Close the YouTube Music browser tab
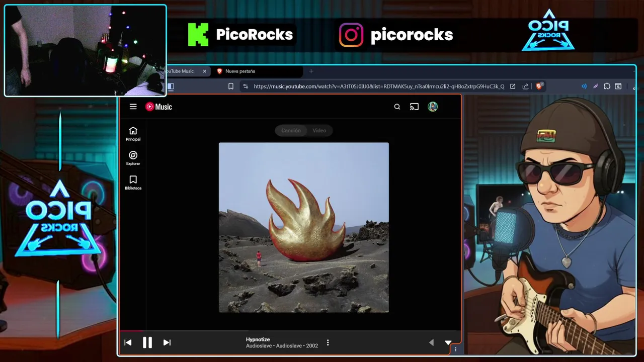The height and width of the screenshot is (362, 644). [204, 71]
